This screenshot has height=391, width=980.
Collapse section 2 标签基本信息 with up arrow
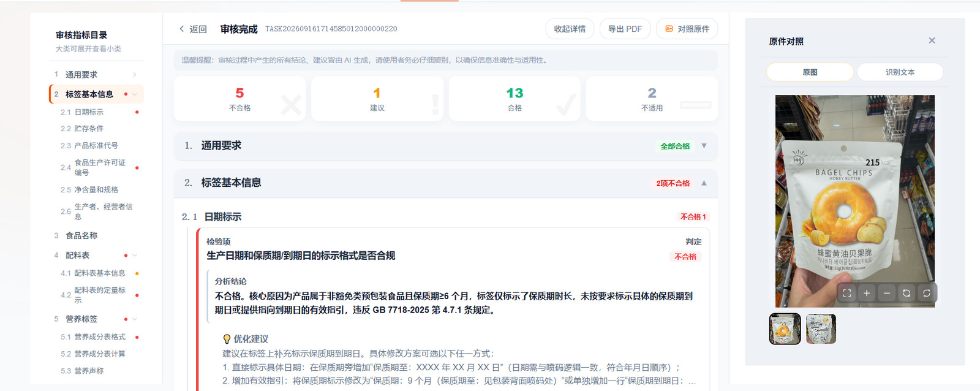pyautogui.click(x=704, y=183)
